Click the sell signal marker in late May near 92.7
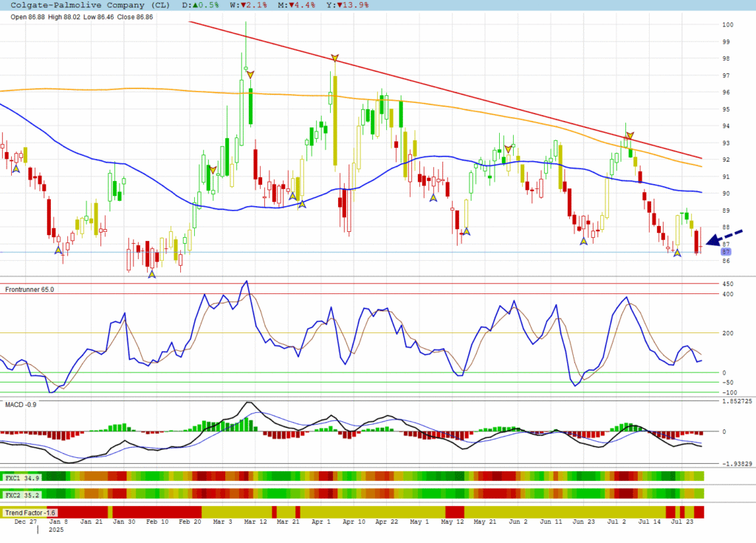The height and width of the screenshot is (543, 756). [x=508, y=148]
